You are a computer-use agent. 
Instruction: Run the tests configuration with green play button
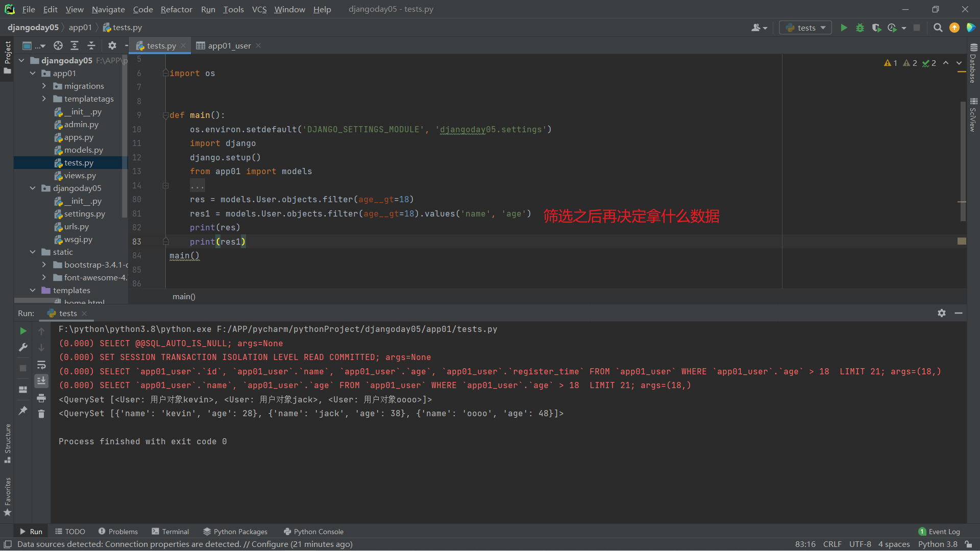(844, 28)
